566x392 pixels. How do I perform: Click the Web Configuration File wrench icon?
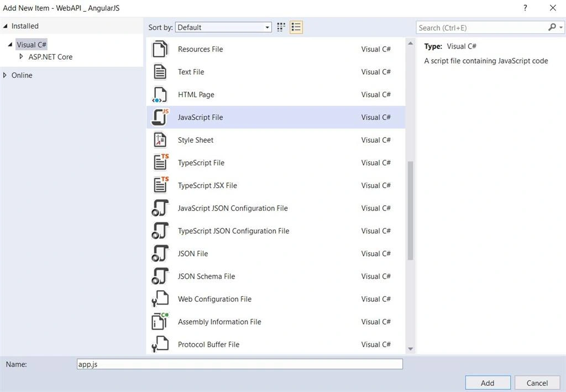160,299
